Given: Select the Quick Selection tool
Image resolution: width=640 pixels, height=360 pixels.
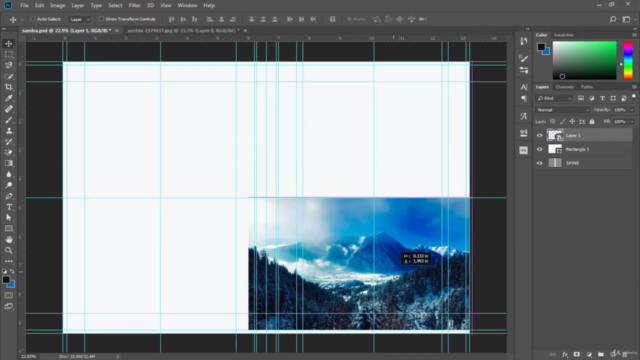Looking at the screenshot, I should click(9, 76).
